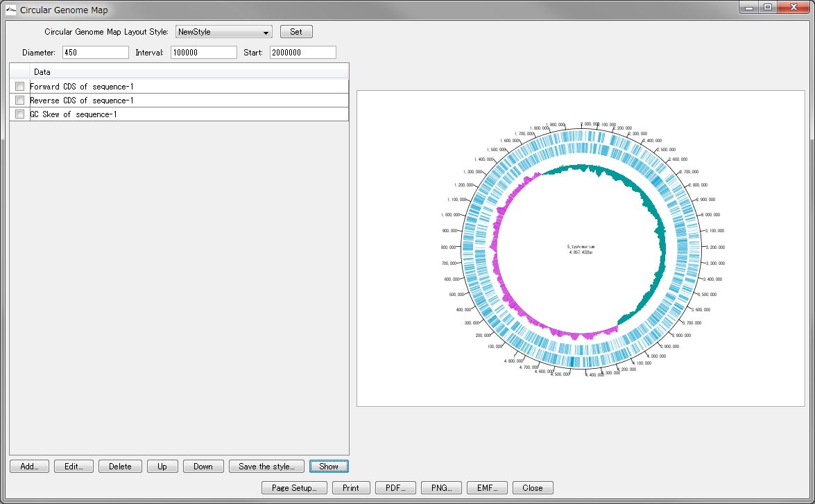Click the Interval input field

pos(204,53)
